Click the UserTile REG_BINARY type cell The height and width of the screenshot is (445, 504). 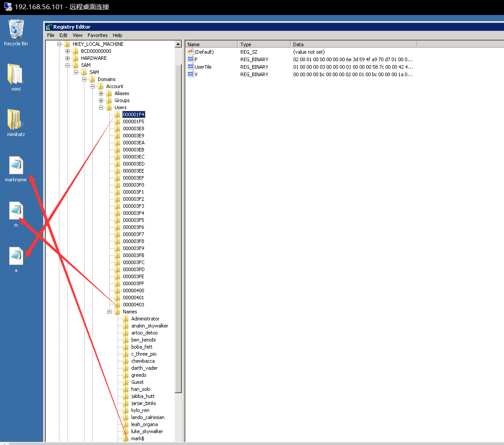tap(254, 67)
